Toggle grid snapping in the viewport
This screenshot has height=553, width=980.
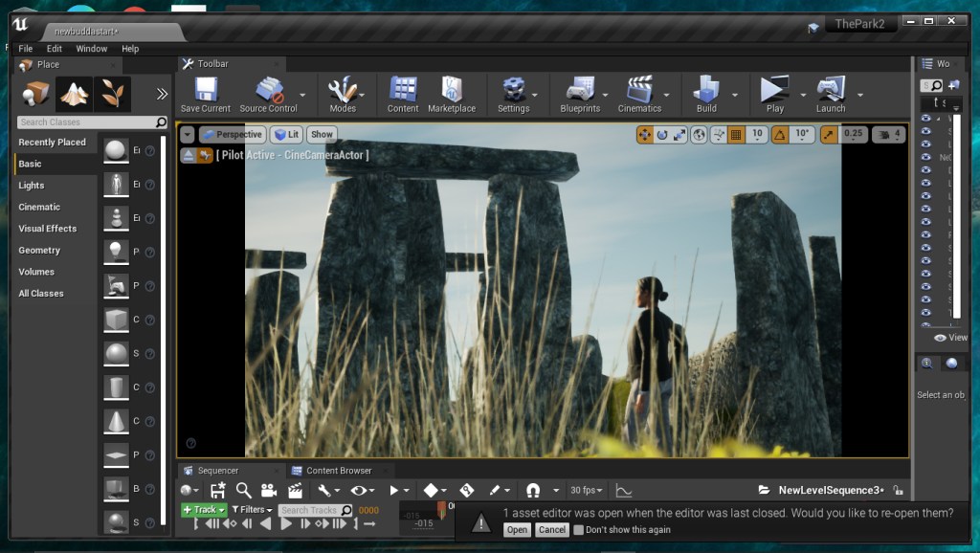(737, 135)
